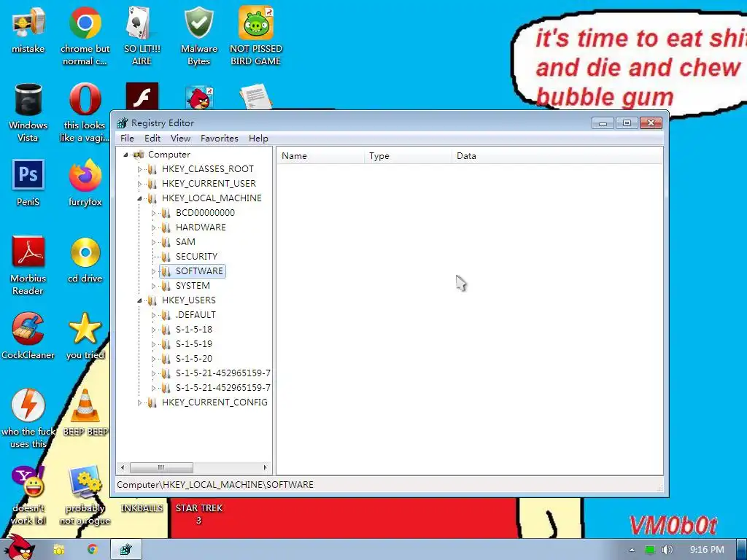This screenshot has width=747, height=560.
Task: Click the Type column header
Action: point(408,156)
